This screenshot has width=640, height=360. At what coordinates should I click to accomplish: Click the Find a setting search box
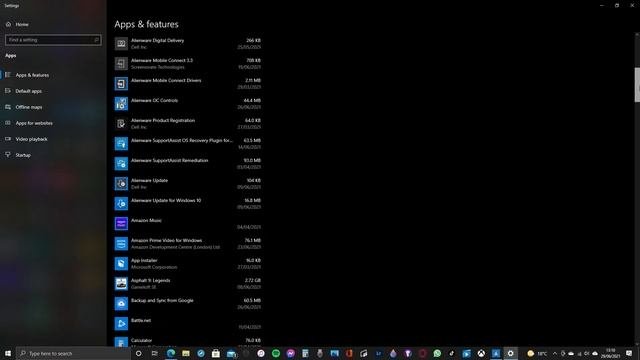(53, 40)
